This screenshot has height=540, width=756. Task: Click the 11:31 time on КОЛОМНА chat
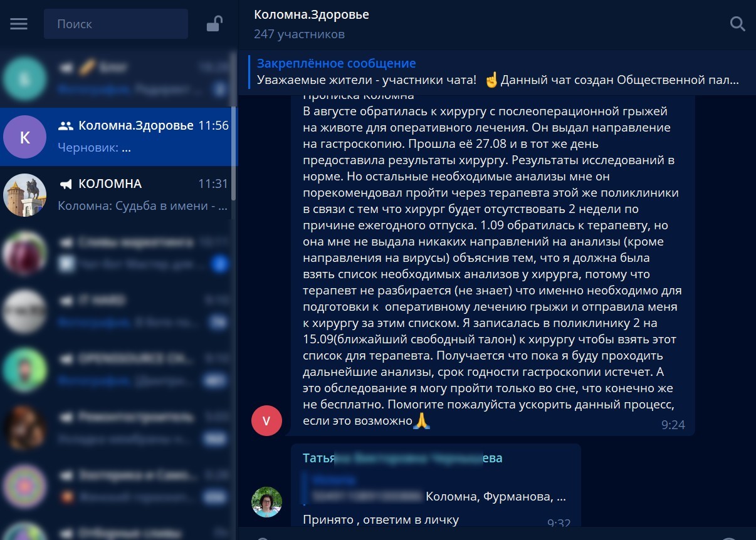coord(213,184)
